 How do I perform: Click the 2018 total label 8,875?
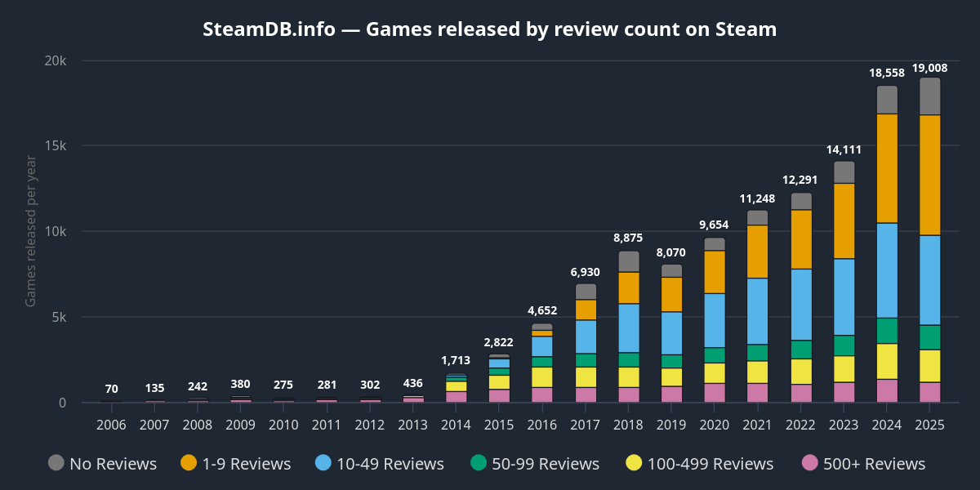[629, 238]
